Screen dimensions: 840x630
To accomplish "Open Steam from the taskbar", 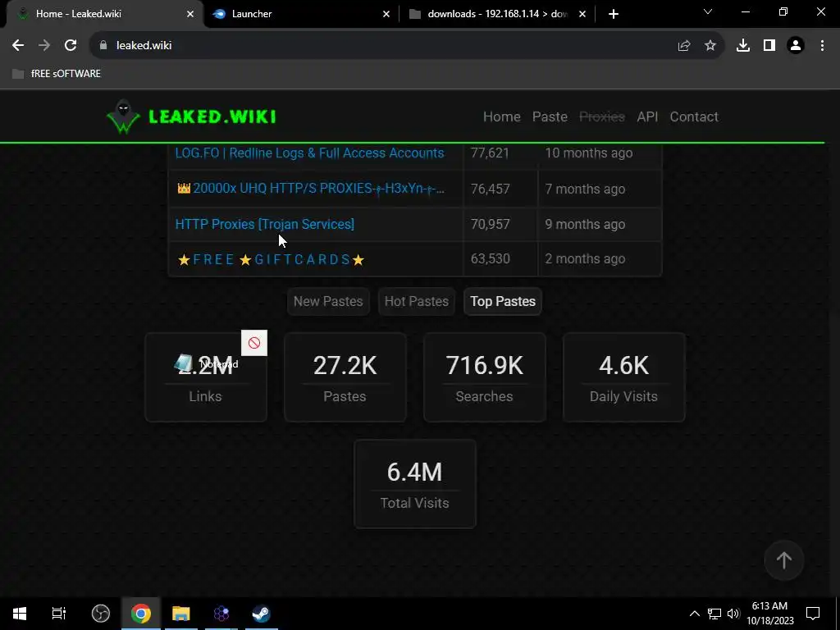I will (262, 614).
